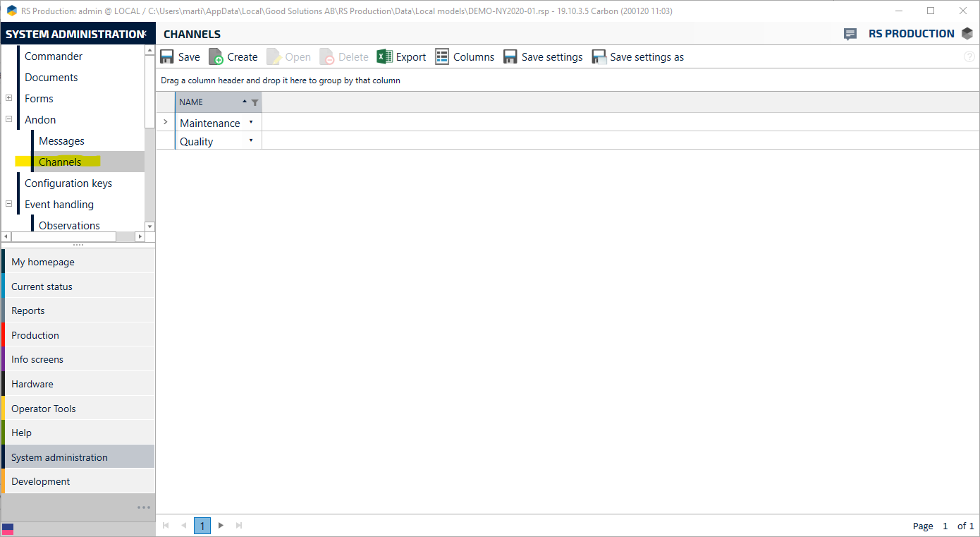Open the Quality row dropdown arrow
This screenshot has height=537, width=980.
(x=251, y=141)
